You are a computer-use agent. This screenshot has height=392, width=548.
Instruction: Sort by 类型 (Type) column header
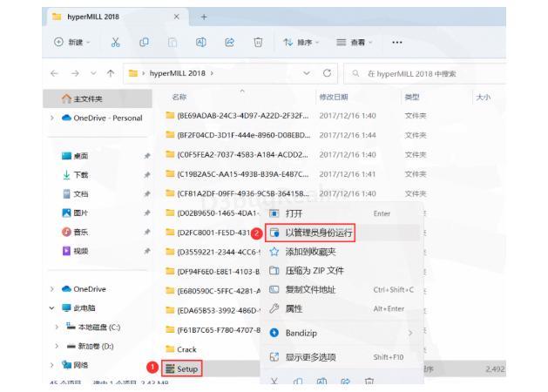click(x=412, y=97)
